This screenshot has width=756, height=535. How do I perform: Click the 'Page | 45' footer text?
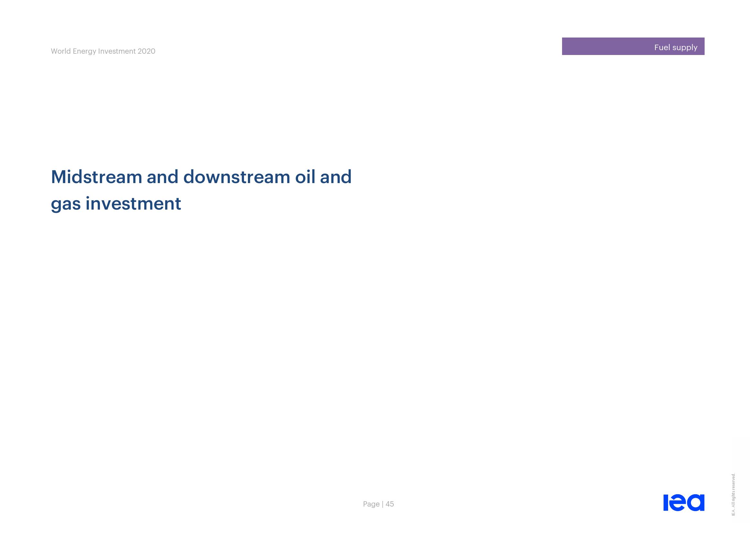coord(378,504)
